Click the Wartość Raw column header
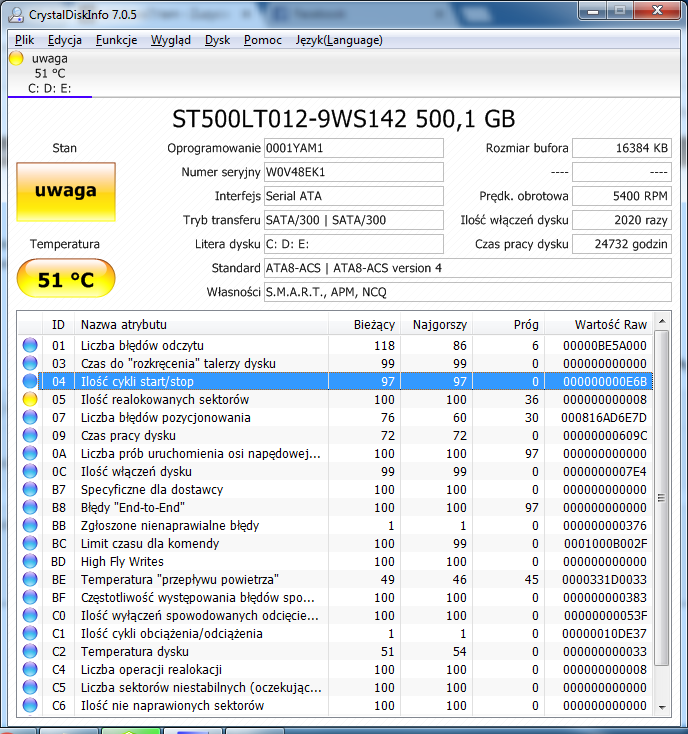Viewport: 688px width, 734px height. 599,324
